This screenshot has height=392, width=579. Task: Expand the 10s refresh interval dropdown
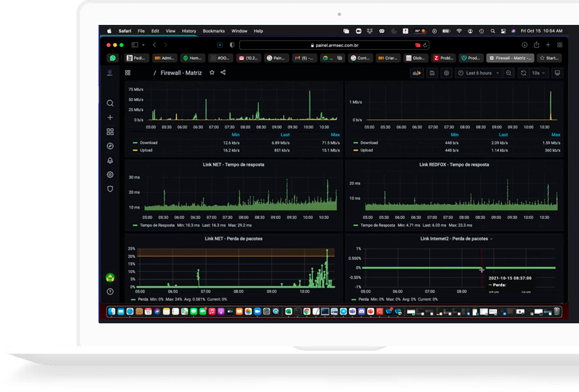(538, 73)
